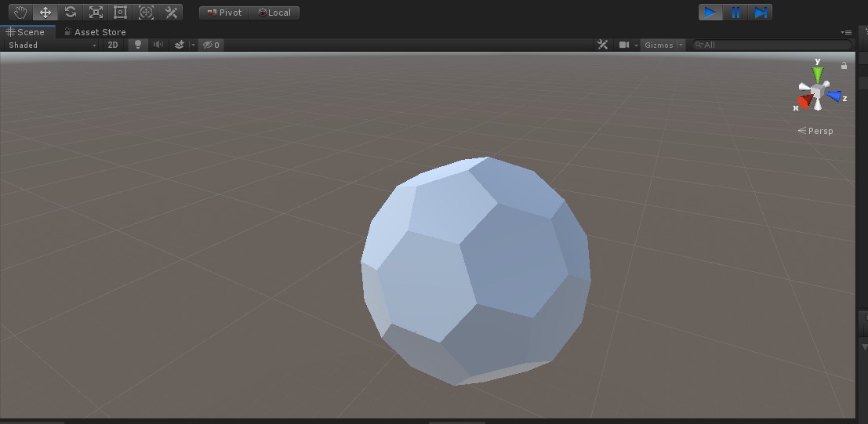Open the Asset Store tab
Image resolution: width=868 pixels, height=424 pixels.
point(95,32)
